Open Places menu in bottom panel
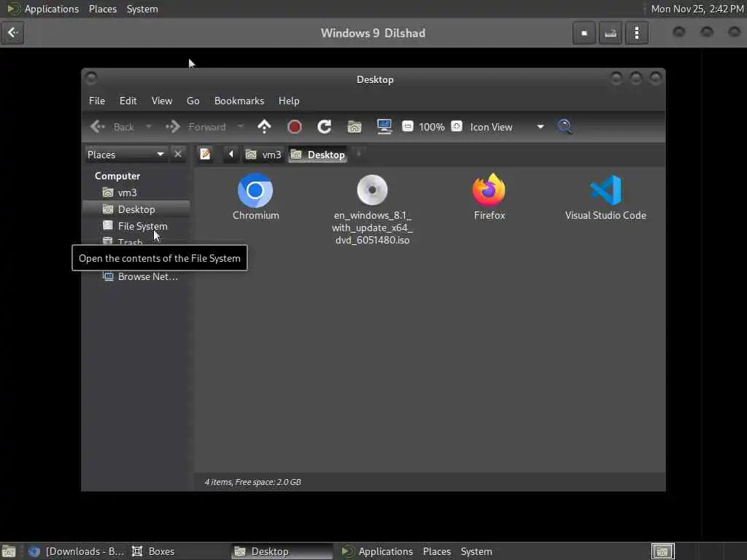The image size is (747, 560). (x=436, y=551)
